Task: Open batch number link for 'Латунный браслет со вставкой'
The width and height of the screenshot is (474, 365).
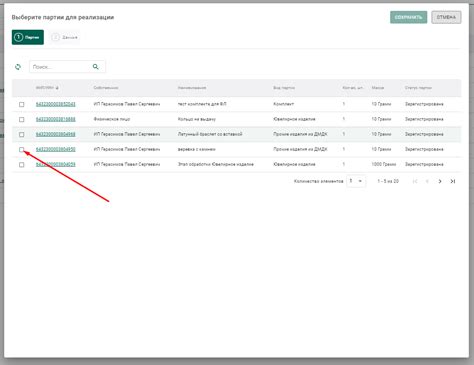Action: 56,134
